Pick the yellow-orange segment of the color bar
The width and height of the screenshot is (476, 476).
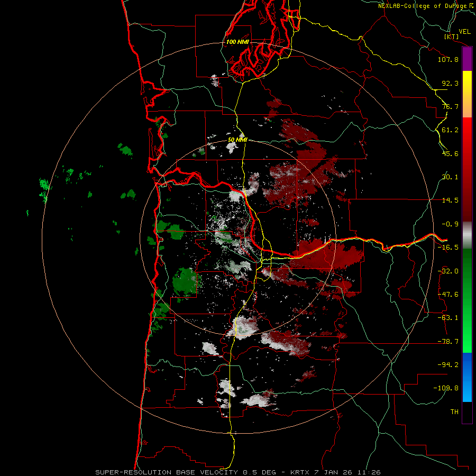(467, 94)
